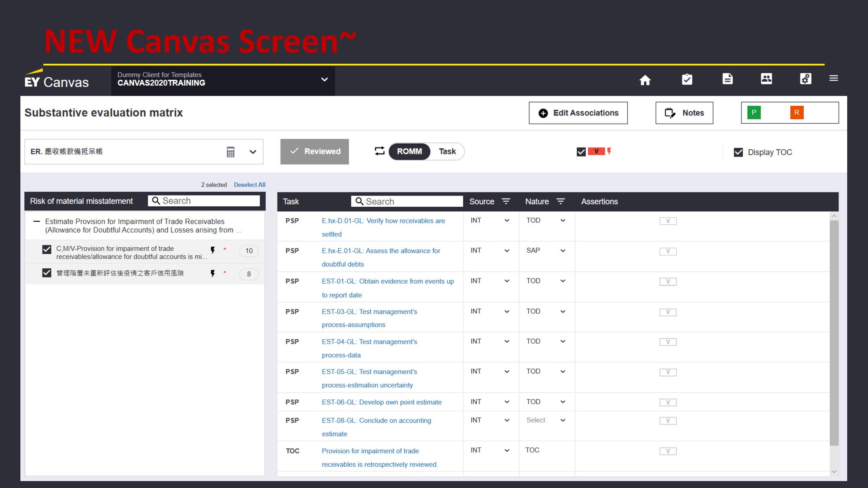Collapse the Estimate Provision for Impairment group
This screenshot has width=868, height=488.
click(x=37, y=221)
